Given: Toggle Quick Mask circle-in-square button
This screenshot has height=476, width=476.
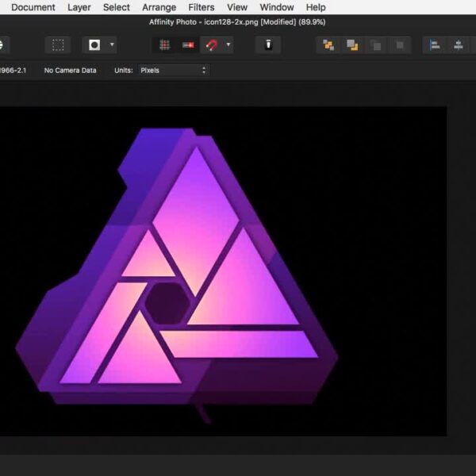Looking at the screenshot, I should pos(95,45).
